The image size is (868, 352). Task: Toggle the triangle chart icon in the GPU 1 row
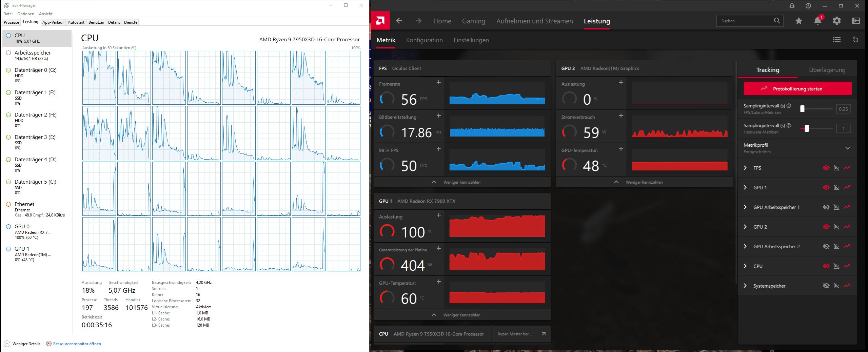[836, 187]
